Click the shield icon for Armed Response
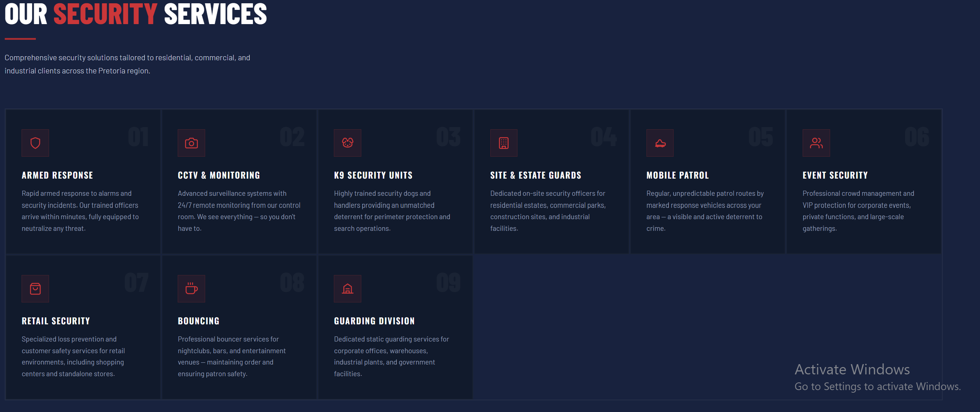 (x=35, y=143)
